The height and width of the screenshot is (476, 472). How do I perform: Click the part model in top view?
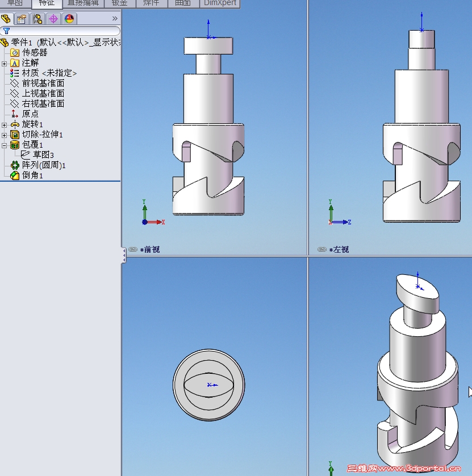click(209, 385)
